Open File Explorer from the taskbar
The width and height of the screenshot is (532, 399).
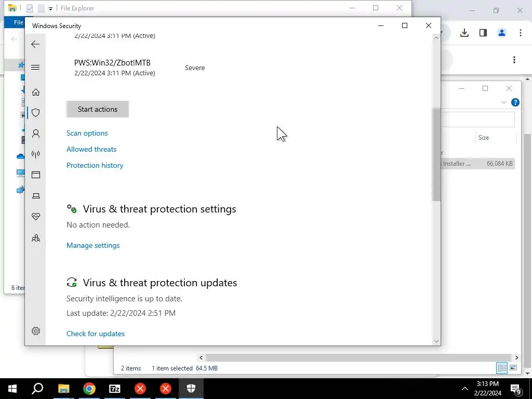click(x=64, y=389)
